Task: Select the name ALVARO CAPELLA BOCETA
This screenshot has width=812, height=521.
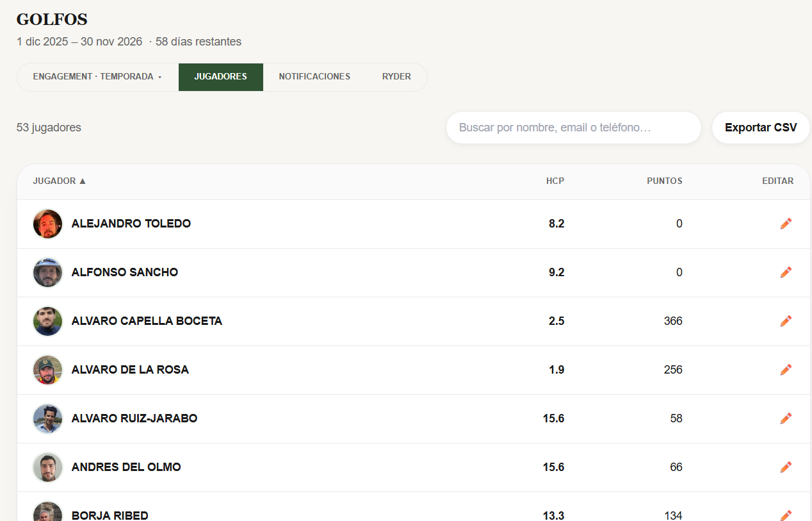Action: [x=147, y=321]
